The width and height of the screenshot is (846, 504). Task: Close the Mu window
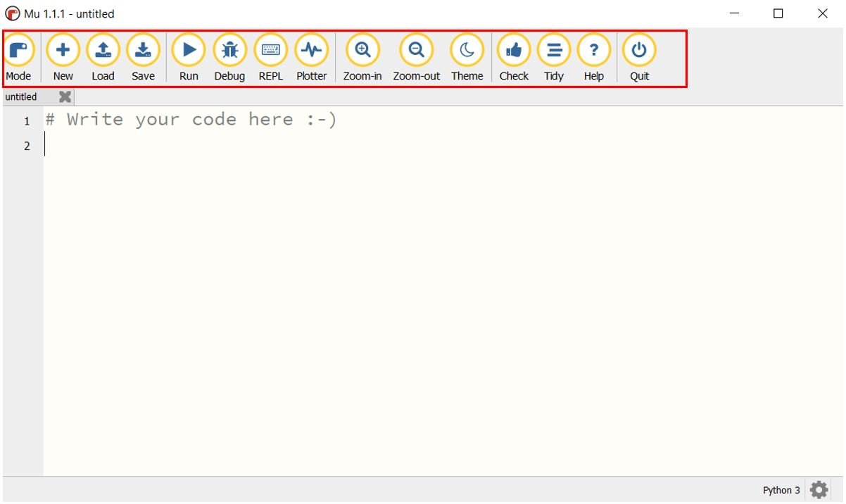click(822, 13)
